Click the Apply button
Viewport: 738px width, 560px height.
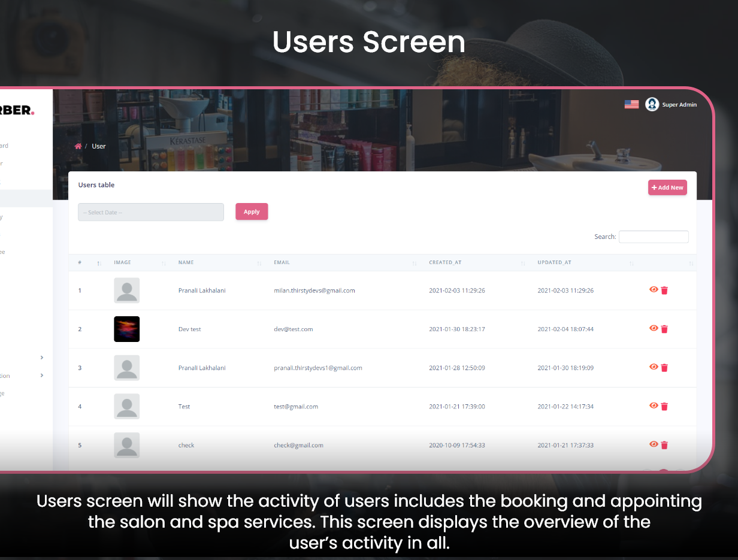[x=252, y=211]
